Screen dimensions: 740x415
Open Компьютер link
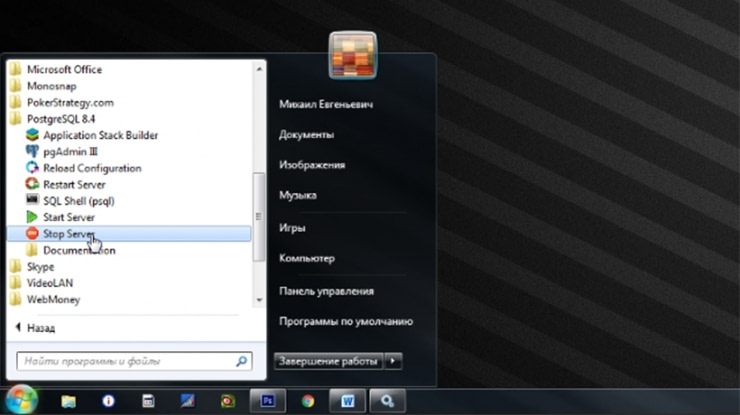307,258
